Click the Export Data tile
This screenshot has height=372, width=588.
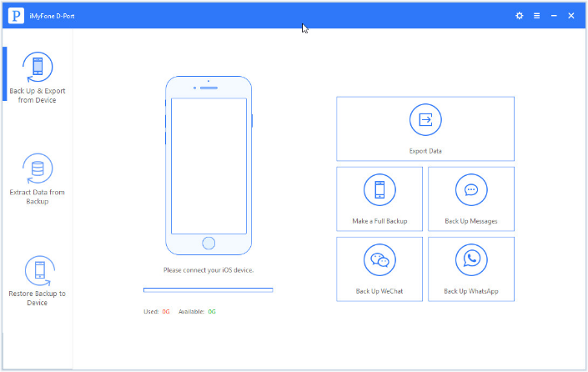(425, 128)
